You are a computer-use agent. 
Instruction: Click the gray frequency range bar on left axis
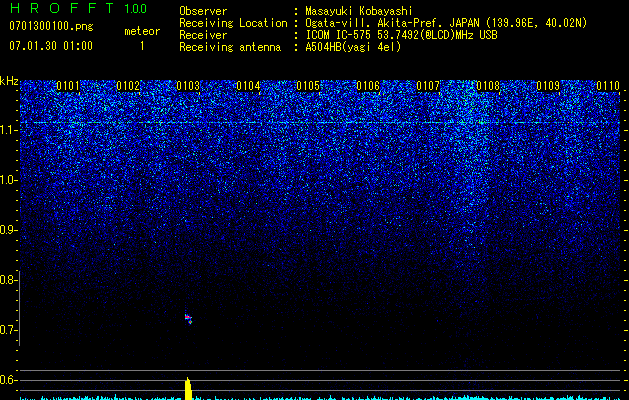click(20, 308)
